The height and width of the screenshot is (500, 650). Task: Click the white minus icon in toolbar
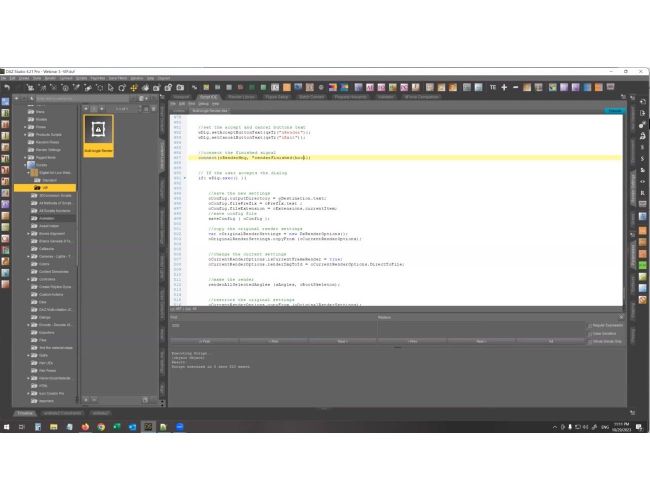(x=515, y=87)
